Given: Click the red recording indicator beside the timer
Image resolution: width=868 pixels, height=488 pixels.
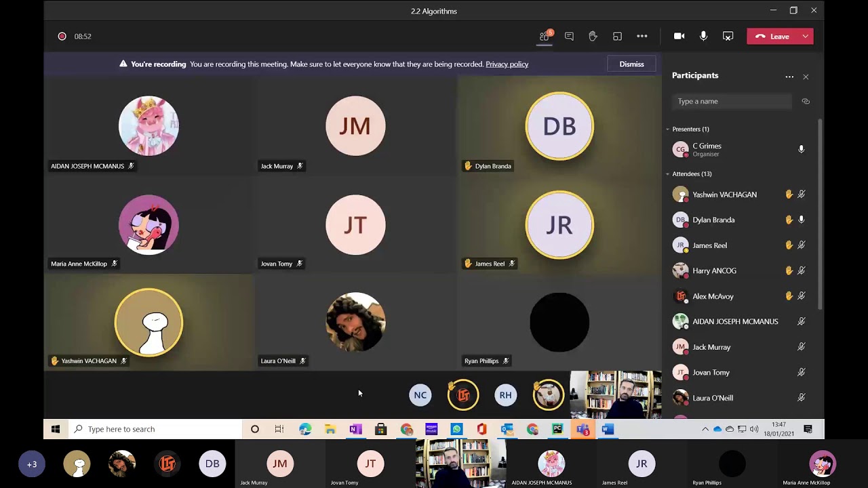Looking at the screenshot, I should pyautogui.click(x=62, y=37).
